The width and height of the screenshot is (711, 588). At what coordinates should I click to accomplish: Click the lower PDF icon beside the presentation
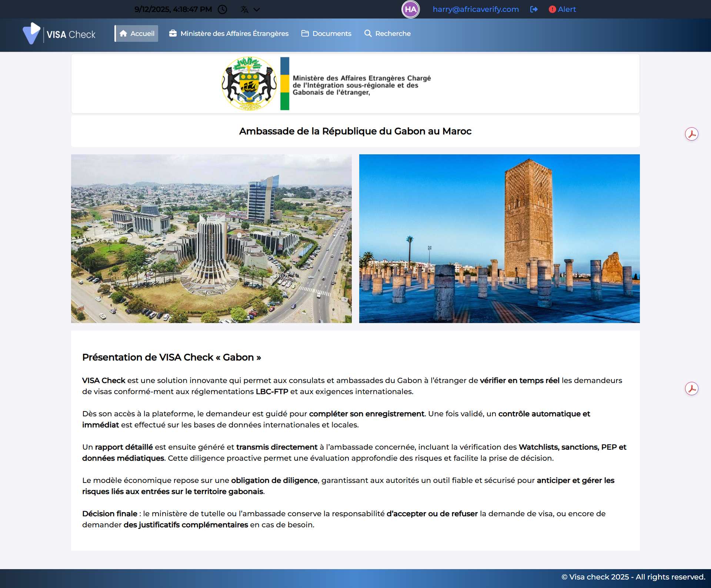pyautogui.click(x=691, y=389)
